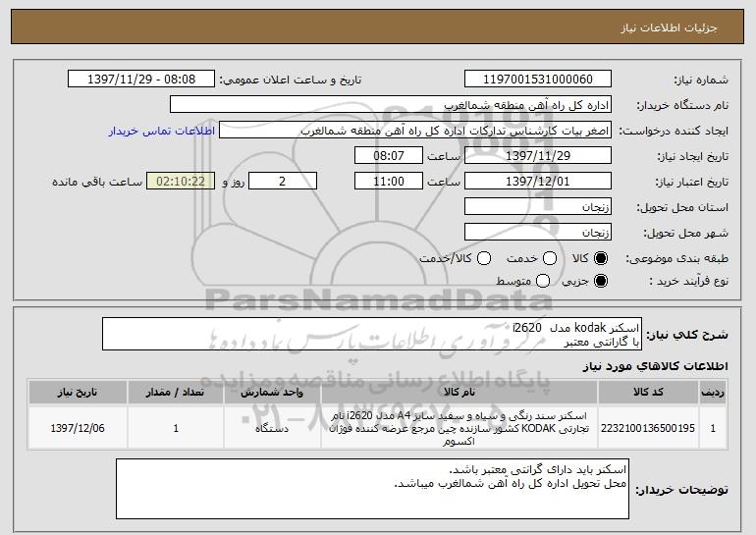Image resolution: width=756 pixels, height=535 pixels.
Task: Click the need creation date 1397/11/29 field
Action: click(x=538, y=156)
